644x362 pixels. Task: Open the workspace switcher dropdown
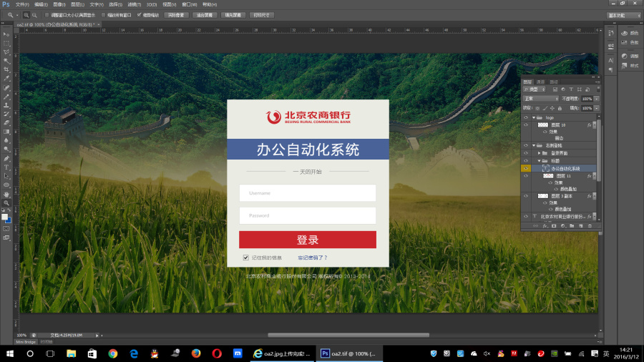[624, 15]
